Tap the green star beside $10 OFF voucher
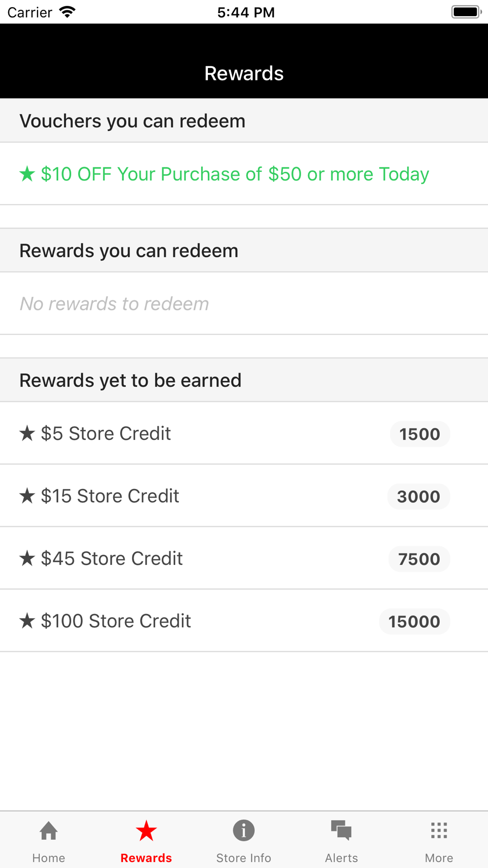Screen dimensions: 488x868 27,173
